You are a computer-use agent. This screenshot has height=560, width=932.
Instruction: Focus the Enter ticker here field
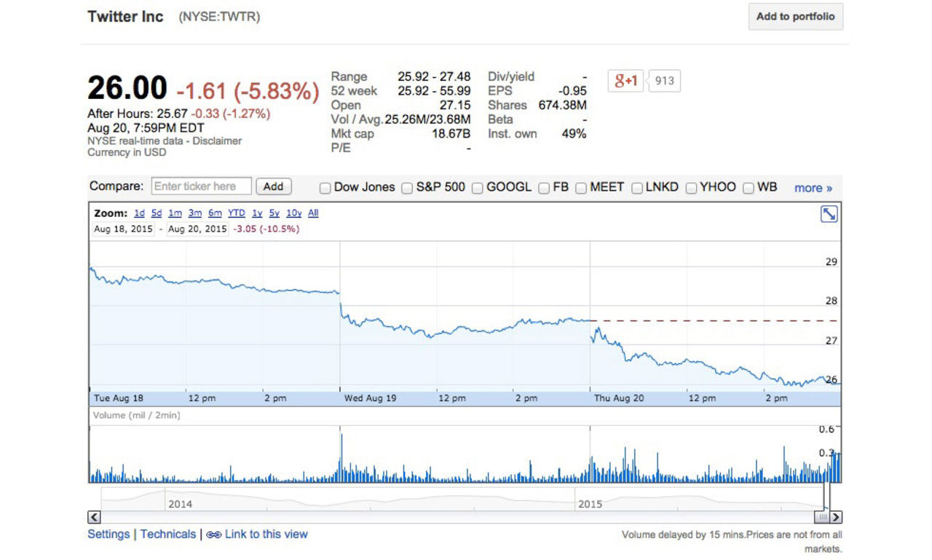tap(202, 186)
